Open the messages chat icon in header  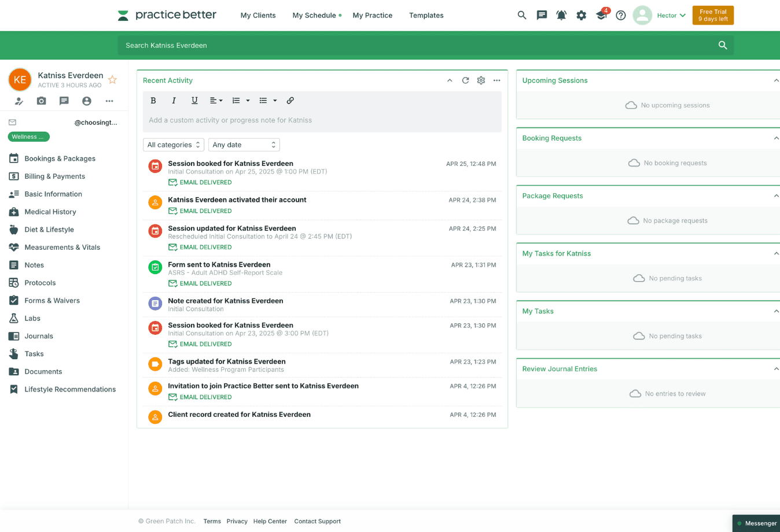click(x=542, y=16)
